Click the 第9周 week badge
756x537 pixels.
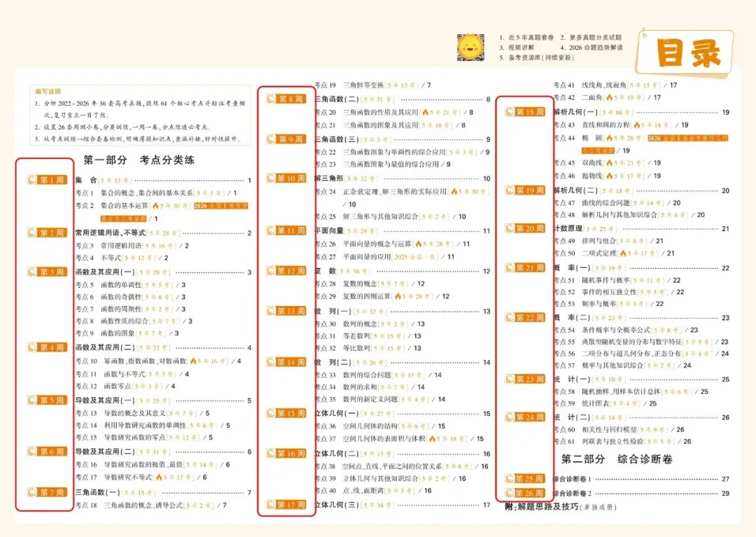[286, 139]
